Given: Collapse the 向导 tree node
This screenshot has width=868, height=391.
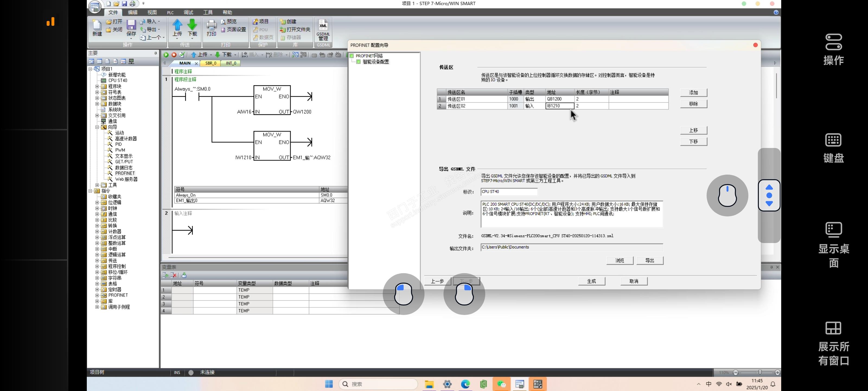Looking at the screenshot, I should 97,127.
